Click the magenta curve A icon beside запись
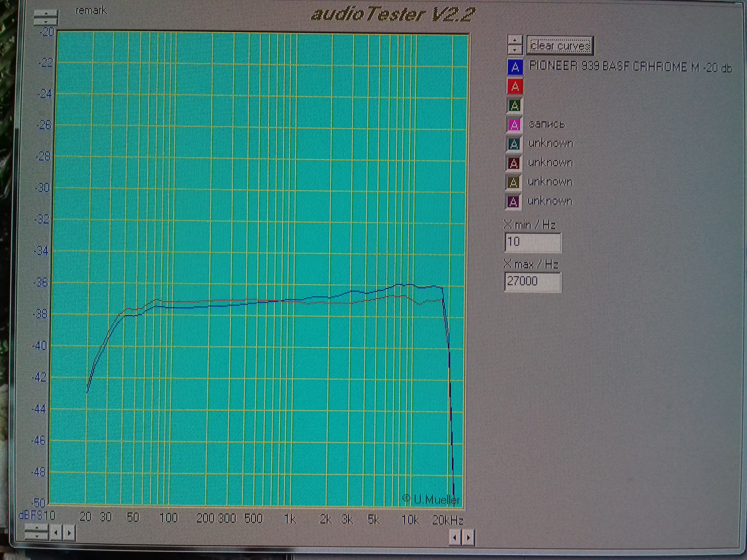Image resolution: width=747 pixels, height=560 pixels. 514,125
